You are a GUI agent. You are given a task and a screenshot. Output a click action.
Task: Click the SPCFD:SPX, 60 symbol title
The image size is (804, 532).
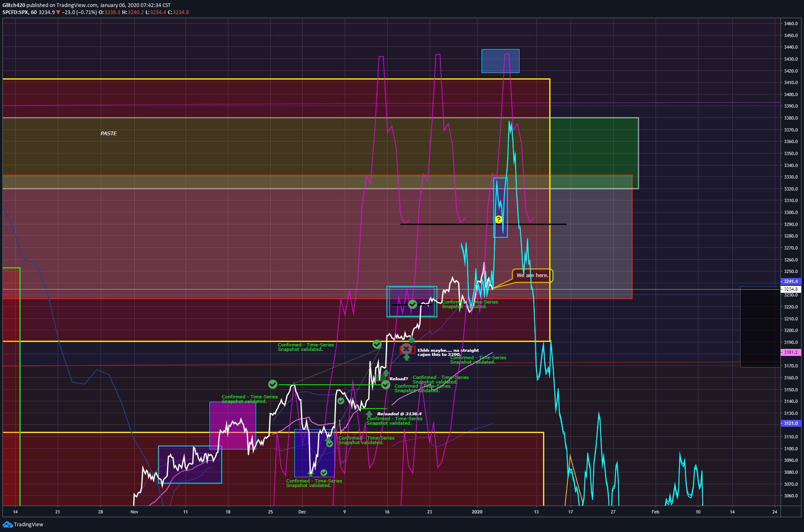coord(19,12)
